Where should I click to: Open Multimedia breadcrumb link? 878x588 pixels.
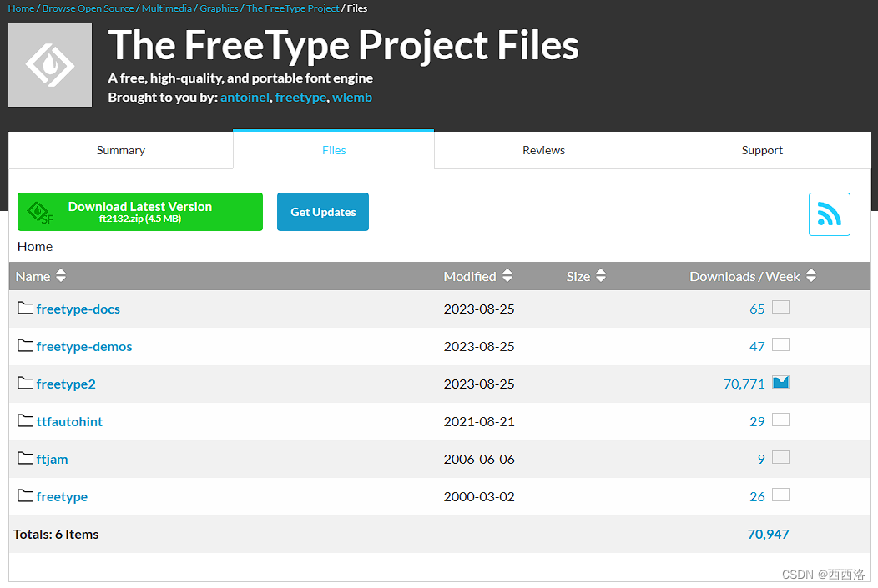click(167, 8)
